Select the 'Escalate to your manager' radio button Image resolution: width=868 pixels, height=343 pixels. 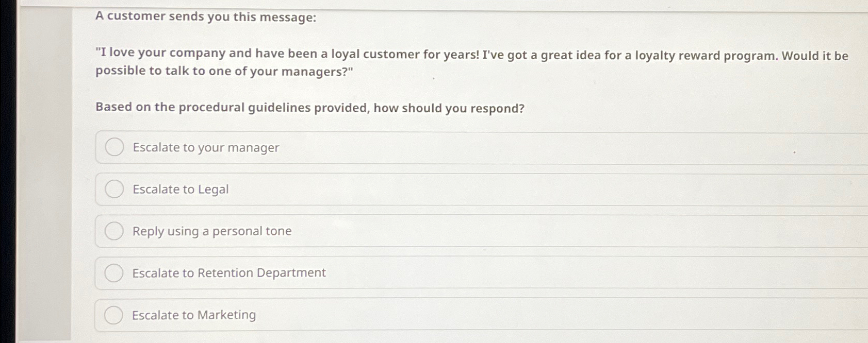(x=114, y=148)
